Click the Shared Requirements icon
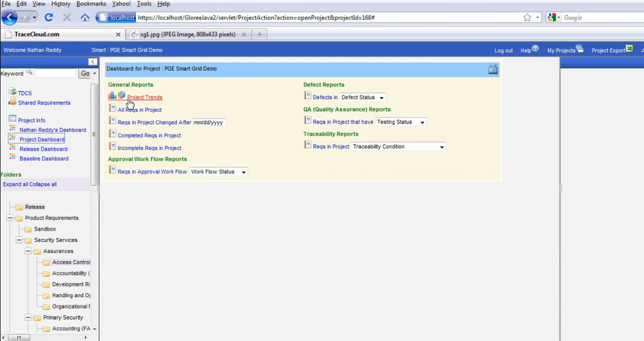 pyautogui.click(x=12, y=101)
